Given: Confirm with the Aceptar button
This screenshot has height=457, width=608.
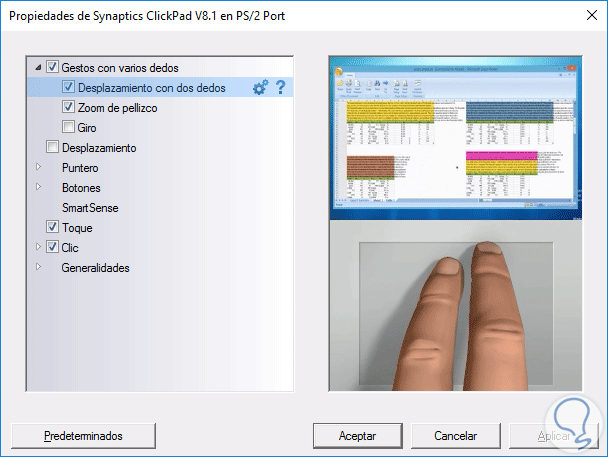Looking at the screenshot, I should (358, 436).
